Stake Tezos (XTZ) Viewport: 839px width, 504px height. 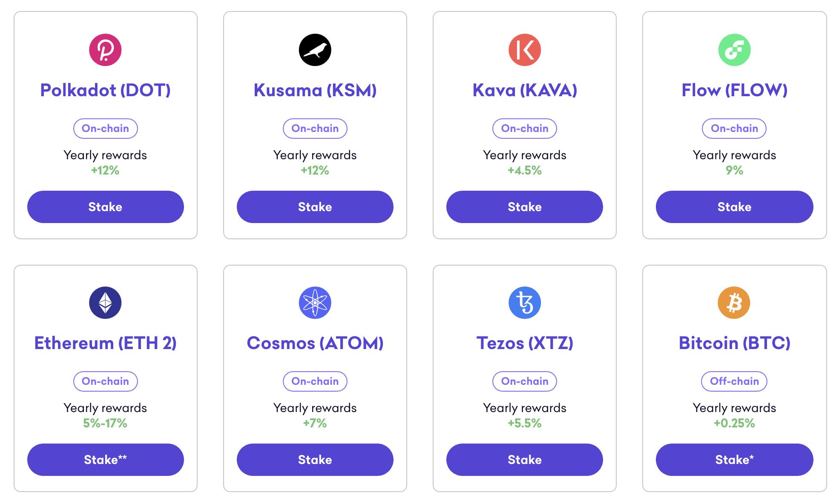coord(524,460)
